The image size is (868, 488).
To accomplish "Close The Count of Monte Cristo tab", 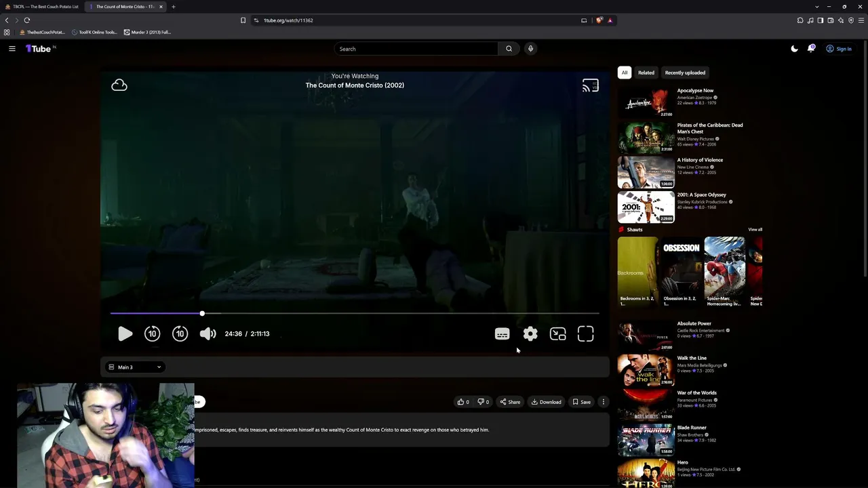I will click(x=161, y=7).
